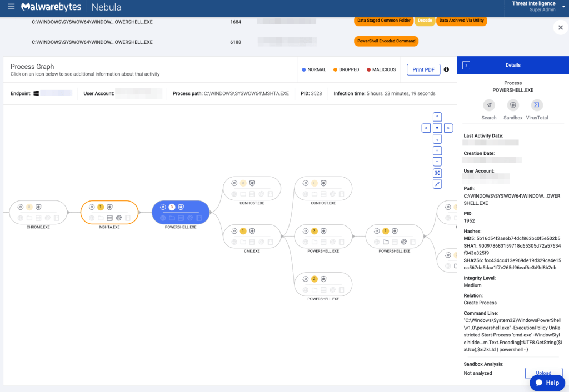This screenshot has height=392, width=569.
Task: Click the Command Line text in Details
Action: pyautogui.click(x=513, y=335)
